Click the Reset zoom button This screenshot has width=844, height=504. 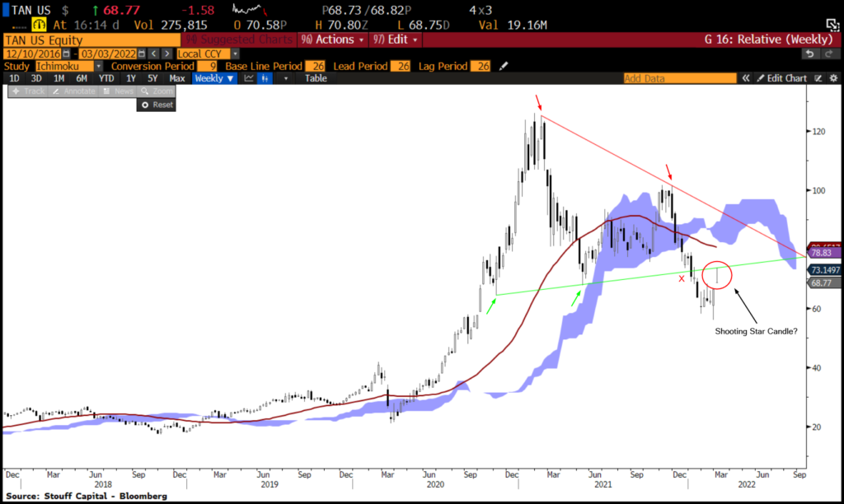157,105
